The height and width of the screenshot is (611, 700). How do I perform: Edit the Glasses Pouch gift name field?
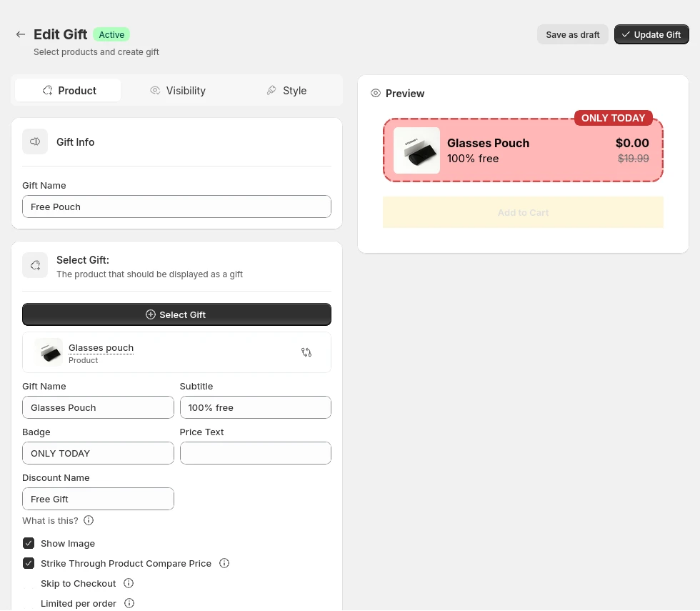point(99,408)
